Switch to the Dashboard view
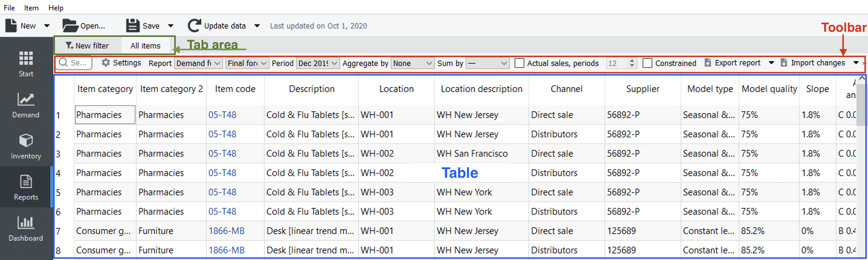 click(x=26, y=228)
